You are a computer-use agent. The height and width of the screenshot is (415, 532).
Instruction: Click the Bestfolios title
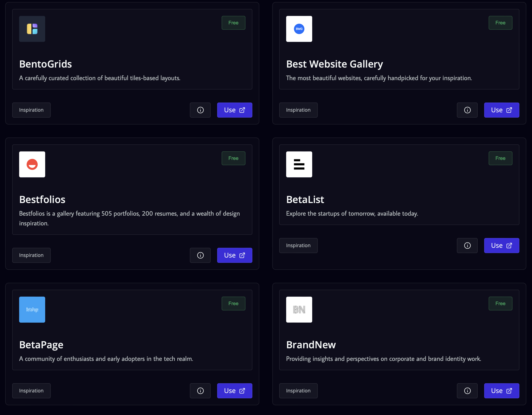click(x=42, y=199)
